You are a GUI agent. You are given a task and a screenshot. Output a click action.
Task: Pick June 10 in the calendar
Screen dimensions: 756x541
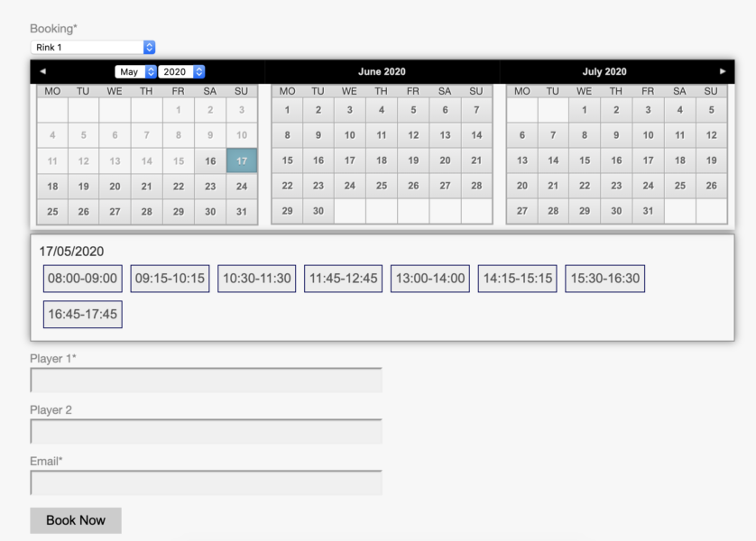click(349, 135)
